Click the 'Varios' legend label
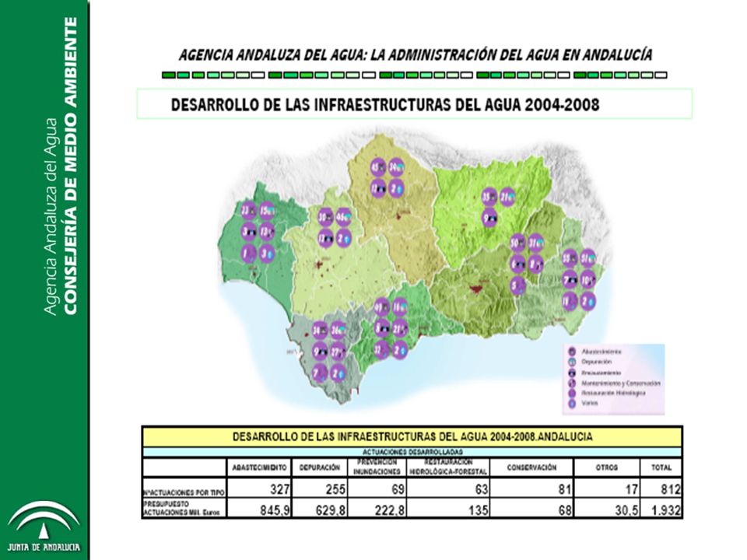747x560 pixels. [590, 404]
